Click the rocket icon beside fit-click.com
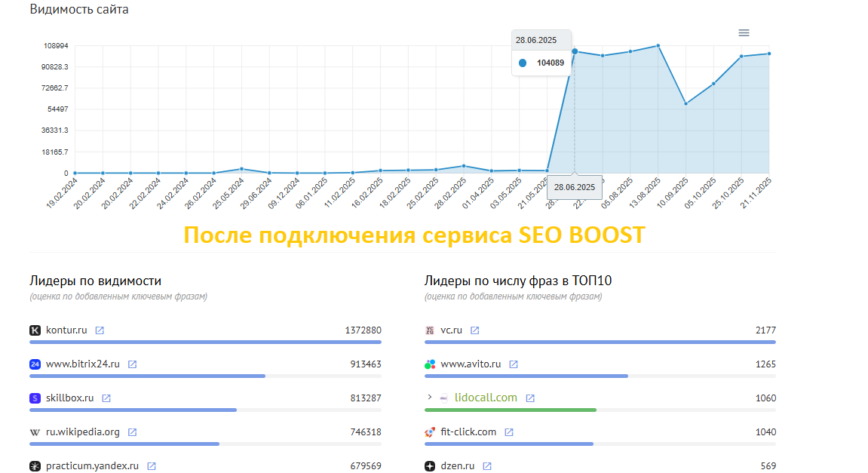This screenshot has height=473, width=868. pos(429,432)
